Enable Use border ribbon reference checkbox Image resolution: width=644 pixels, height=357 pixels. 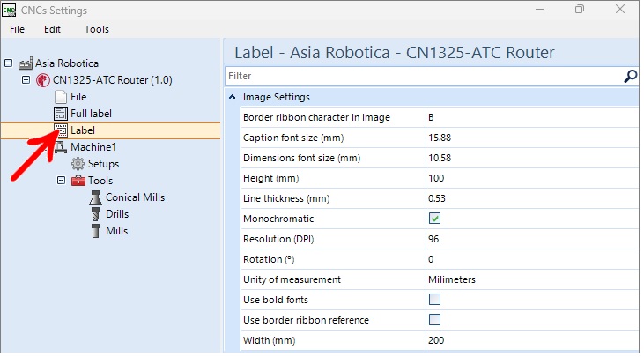point(434,320)
